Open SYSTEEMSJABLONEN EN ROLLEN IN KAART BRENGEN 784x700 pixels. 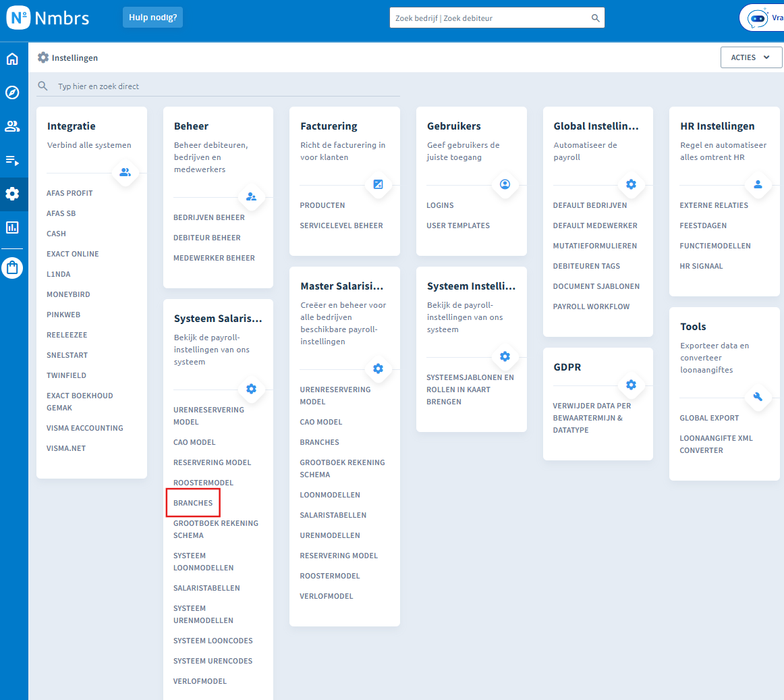(x=470, y=389)
